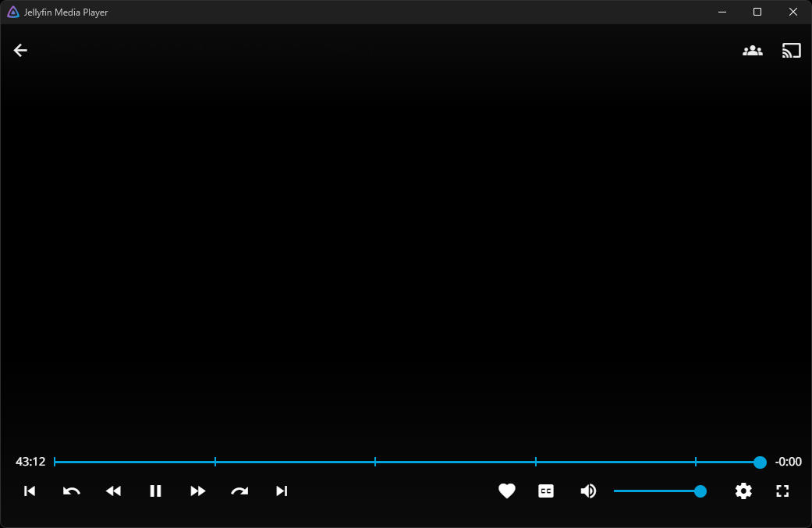Toggle the heart favorite icon
Viewport: 812px width, 528px height.
click(x=507, y=491)
